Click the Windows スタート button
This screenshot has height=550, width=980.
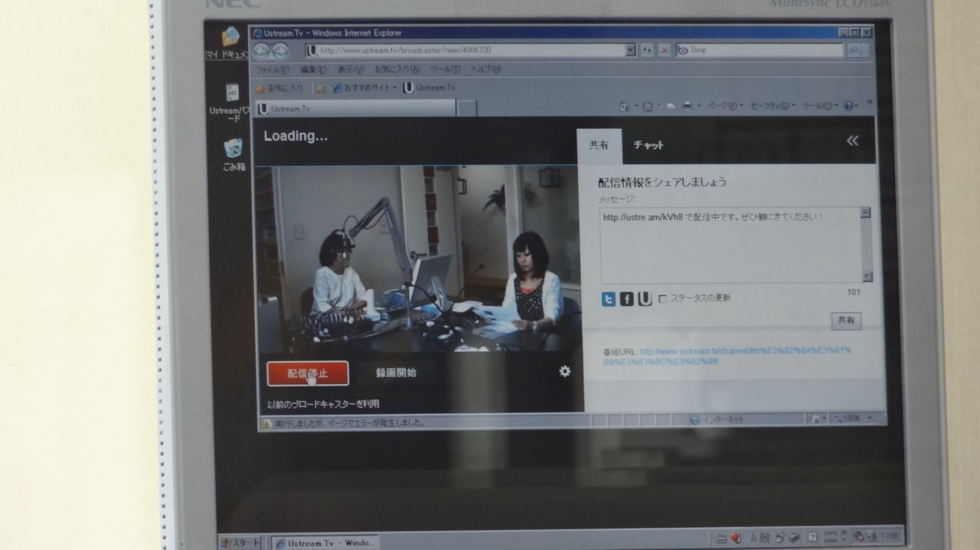pyautogui.click(x=240, y=542)
